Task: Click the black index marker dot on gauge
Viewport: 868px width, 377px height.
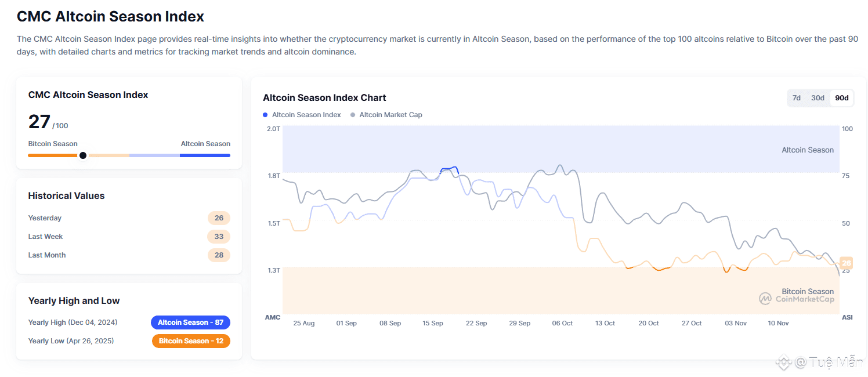Action: click(x=83, y=155)
